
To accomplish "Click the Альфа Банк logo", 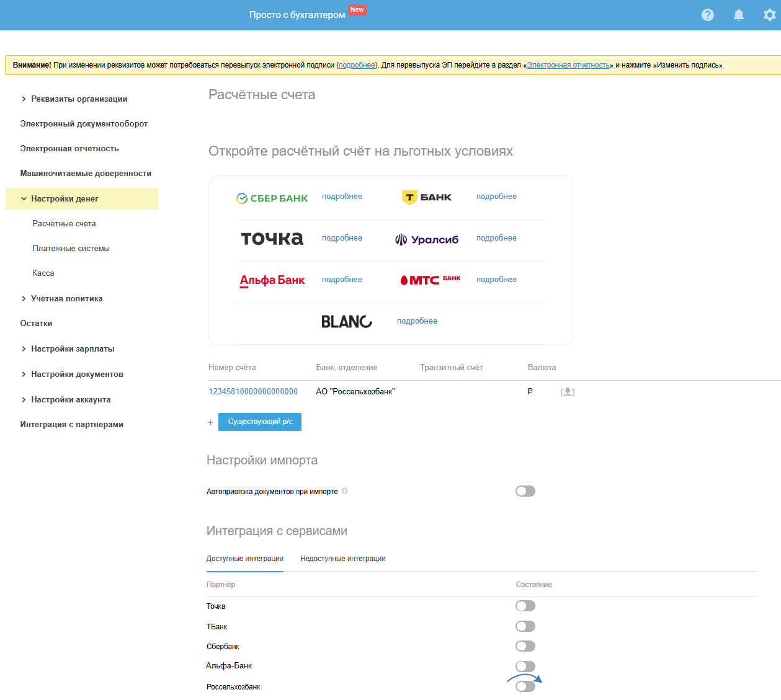I will (x=272, y=280).
